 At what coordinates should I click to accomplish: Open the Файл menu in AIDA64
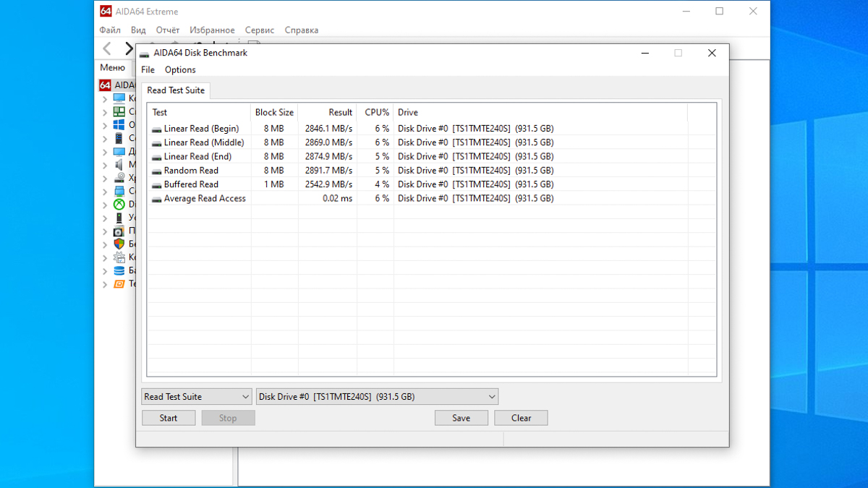pyautogui.click(x=110, y=30)
